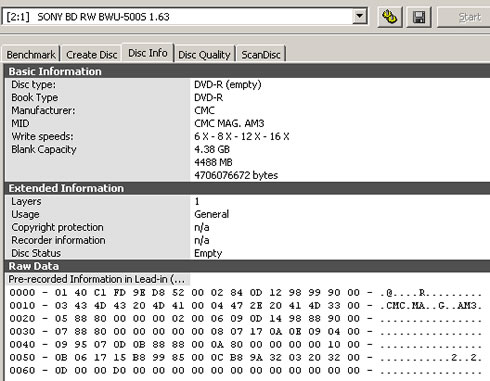Viewport: 490px width, 381px height.
Task: Select the raw data row 0040
Action: pos(245,345)
